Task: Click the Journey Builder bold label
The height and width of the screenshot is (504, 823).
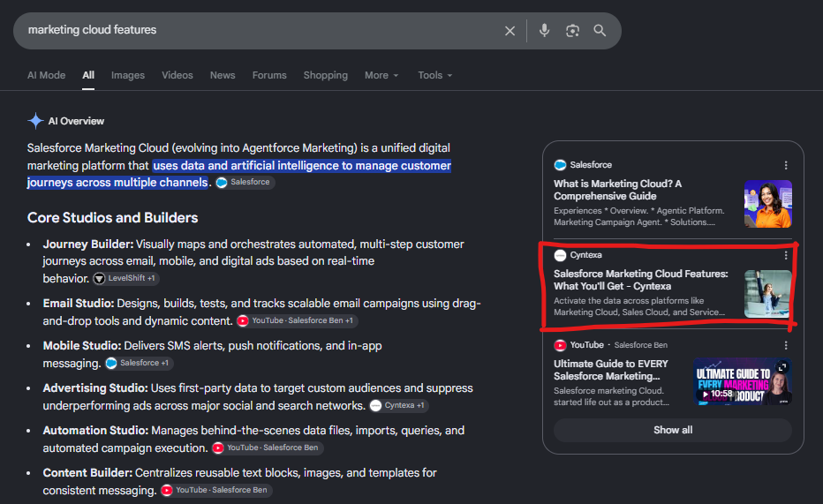Action: 88,244
